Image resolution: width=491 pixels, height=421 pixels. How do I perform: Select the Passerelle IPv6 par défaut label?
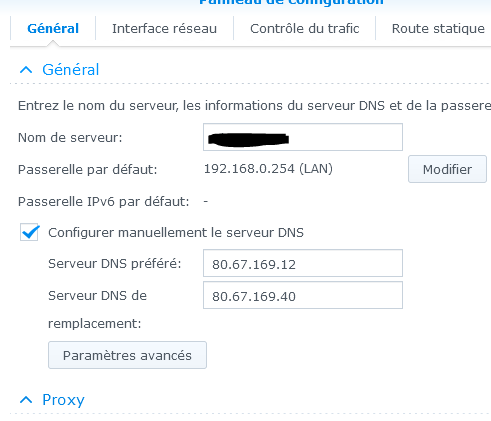pos(104,201)
